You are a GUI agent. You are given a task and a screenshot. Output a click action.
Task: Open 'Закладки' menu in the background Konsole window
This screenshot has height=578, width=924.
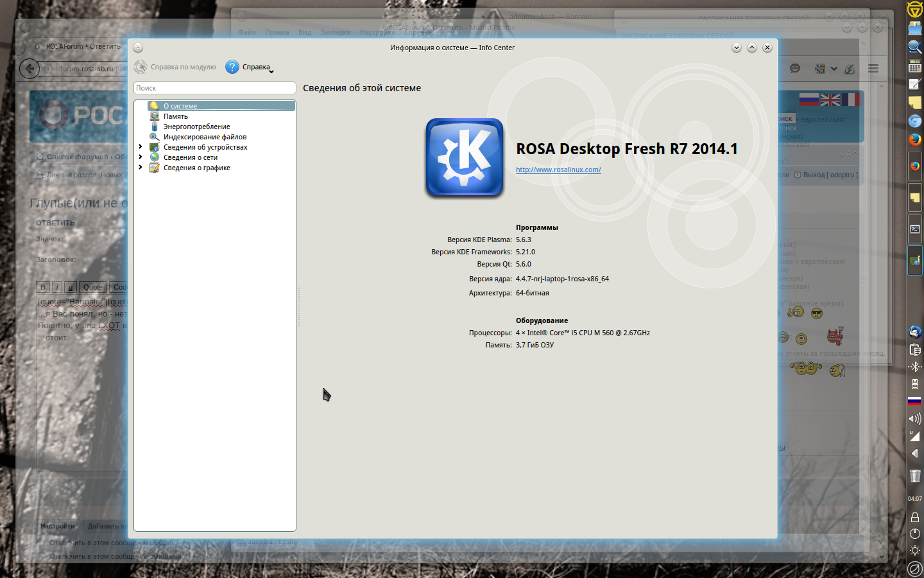click(335, 32)
